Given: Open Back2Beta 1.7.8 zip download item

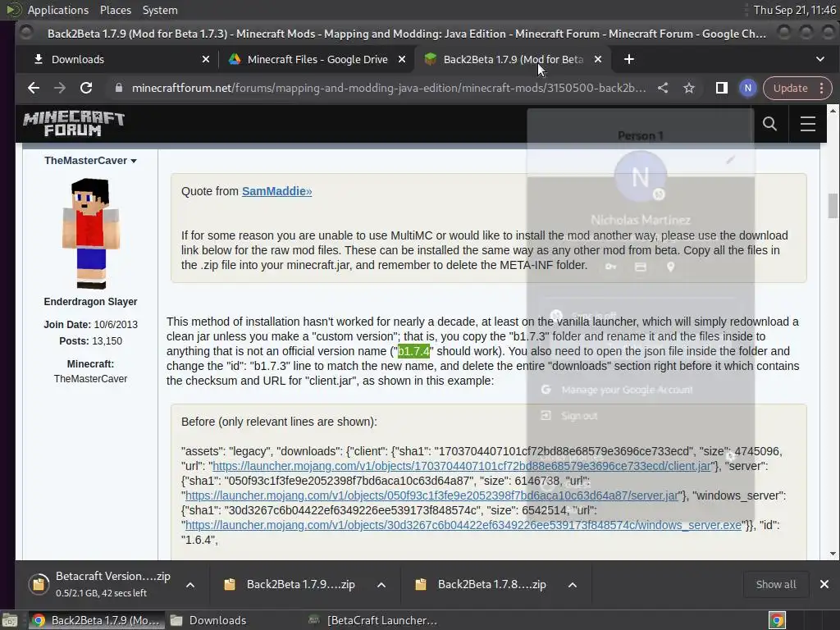Looking at the screenshot, I should [483, 584].
